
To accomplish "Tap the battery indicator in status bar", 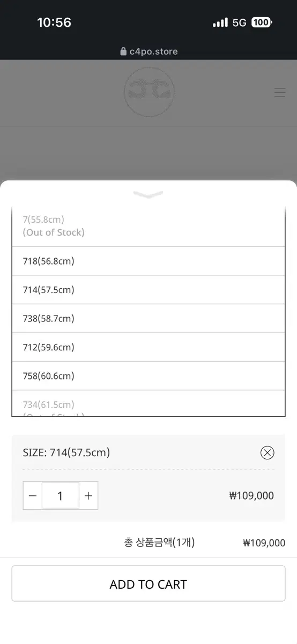I will [x=262, y=23].
